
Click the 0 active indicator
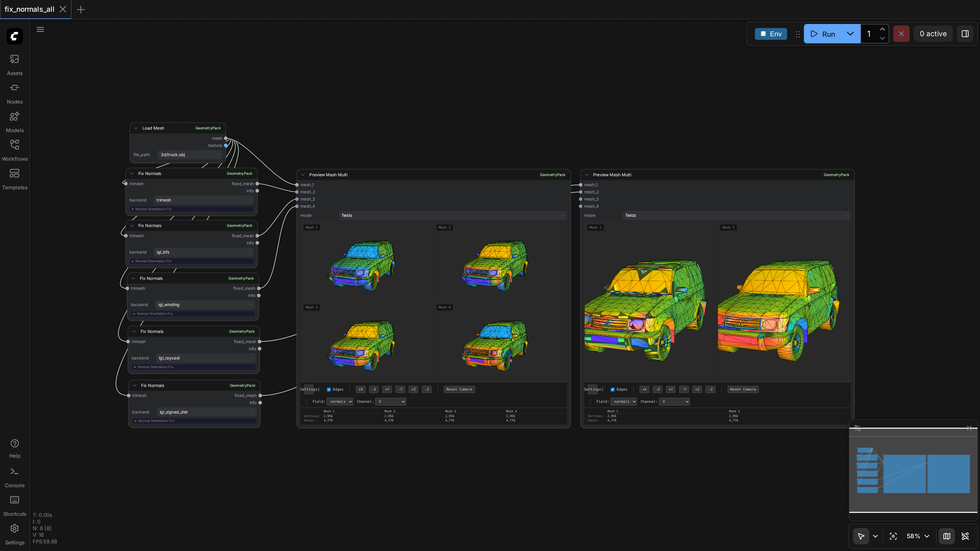(933, 34)
